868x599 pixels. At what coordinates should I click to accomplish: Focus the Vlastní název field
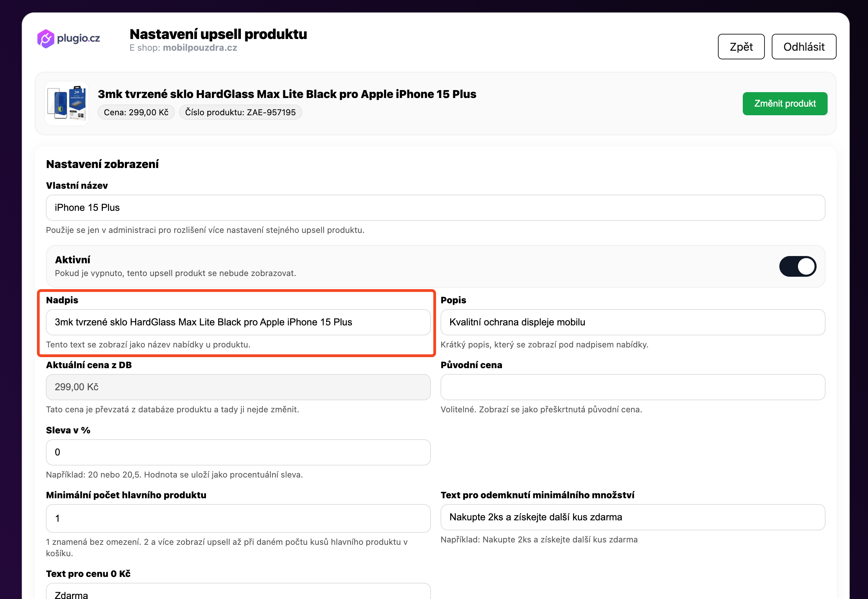pos(435,208)
